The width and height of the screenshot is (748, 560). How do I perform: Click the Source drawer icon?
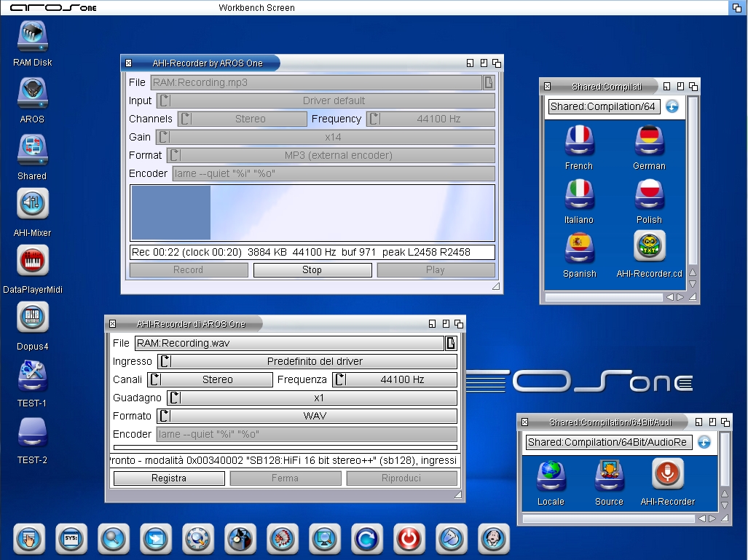tap(609, 476)
